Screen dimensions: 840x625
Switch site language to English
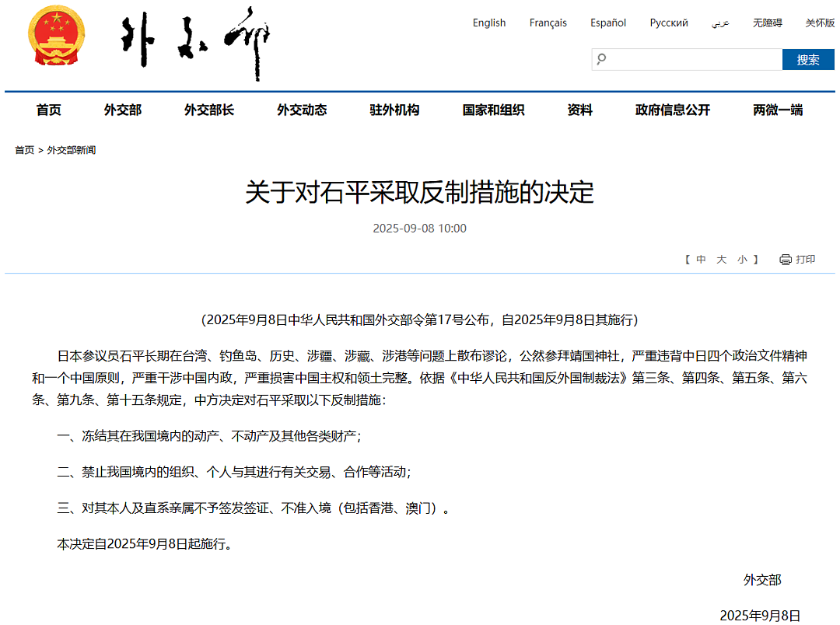tap(488, 23)
